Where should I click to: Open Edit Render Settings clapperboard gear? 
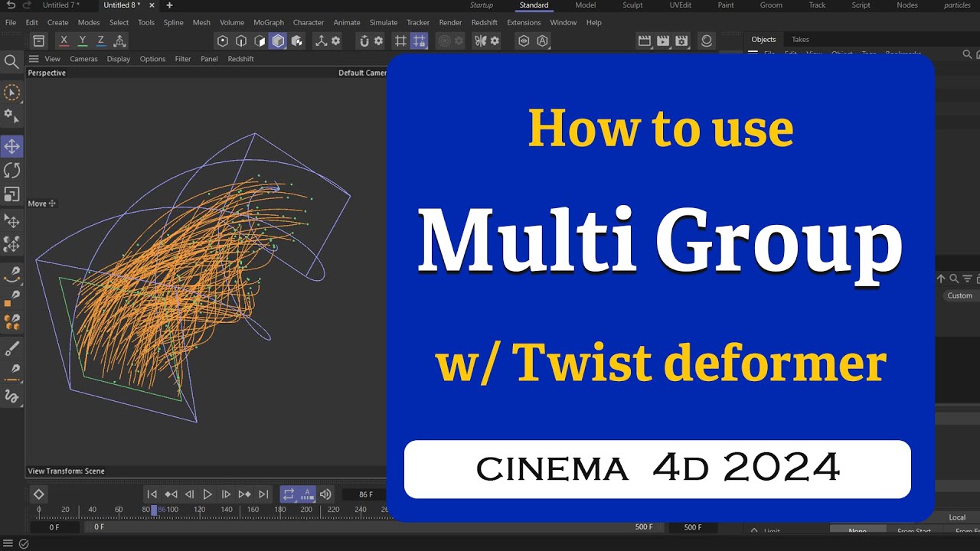coord(681,41)
